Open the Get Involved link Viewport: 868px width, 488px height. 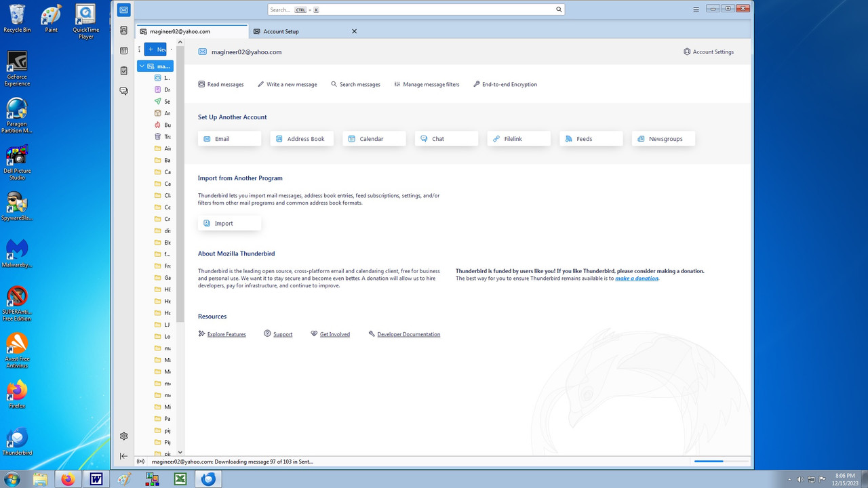tap(335, 334)
